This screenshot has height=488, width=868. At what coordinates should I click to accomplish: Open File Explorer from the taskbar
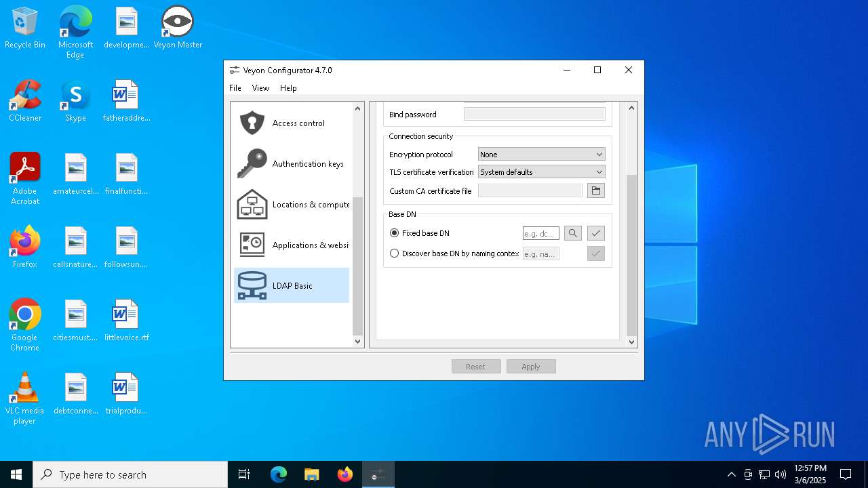(x=312, y=474)
